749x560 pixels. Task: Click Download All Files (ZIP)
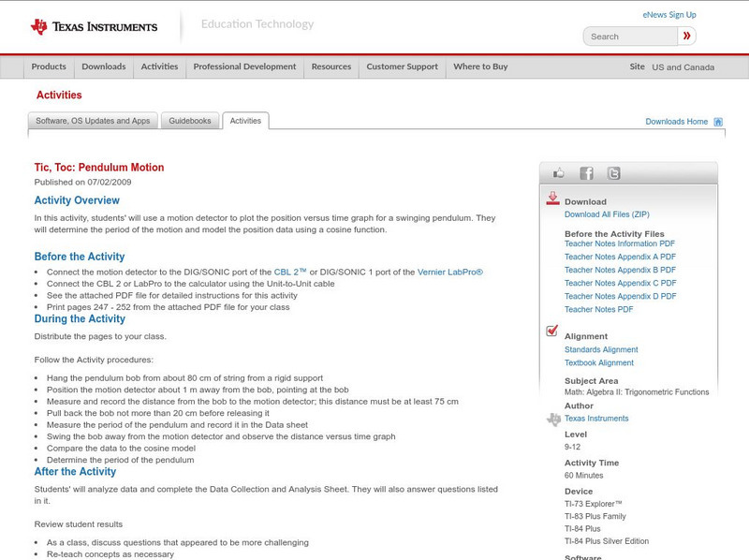(x=607, y=214)
